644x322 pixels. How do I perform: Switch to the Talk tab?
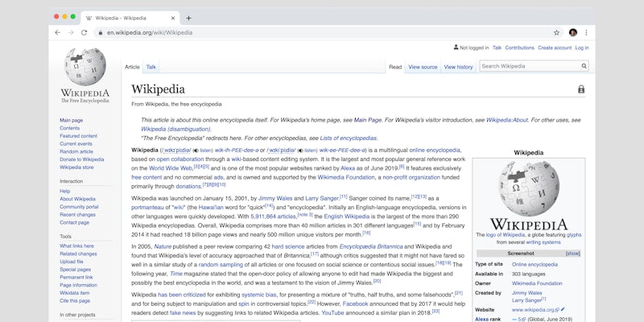tap(151, 67)
